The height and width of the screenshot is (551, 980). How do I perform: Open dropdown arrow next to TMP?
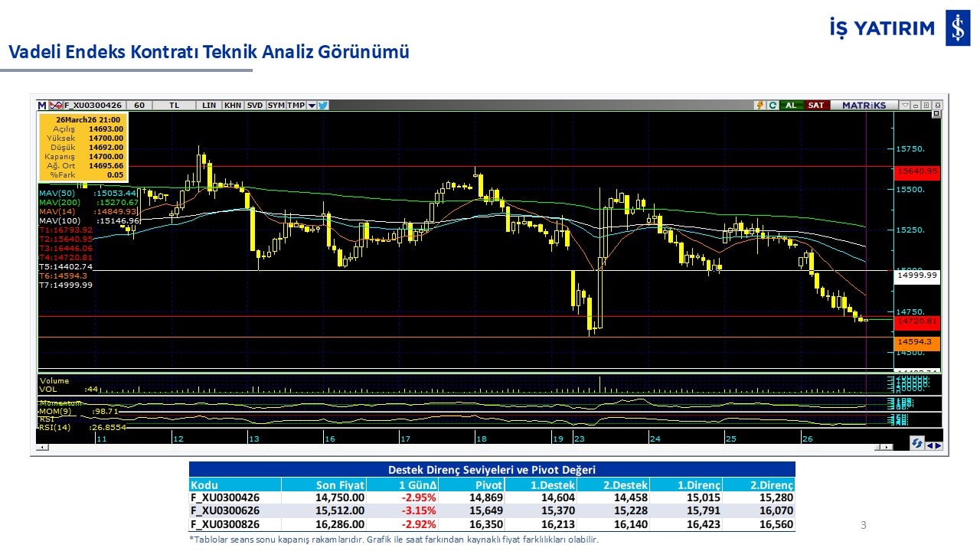[312, 106]
